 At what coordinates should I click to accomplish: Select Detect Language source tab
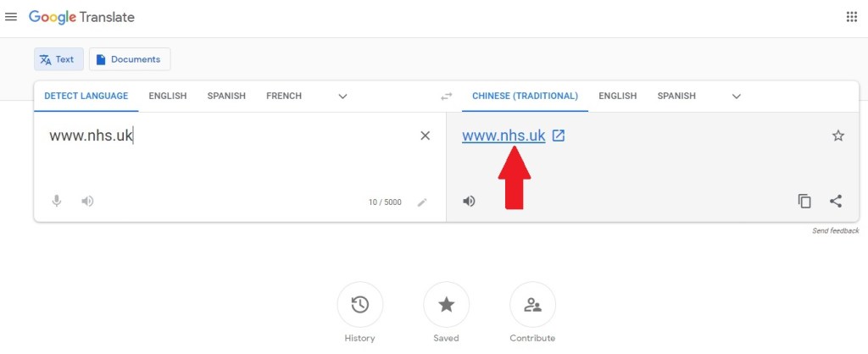86,96
